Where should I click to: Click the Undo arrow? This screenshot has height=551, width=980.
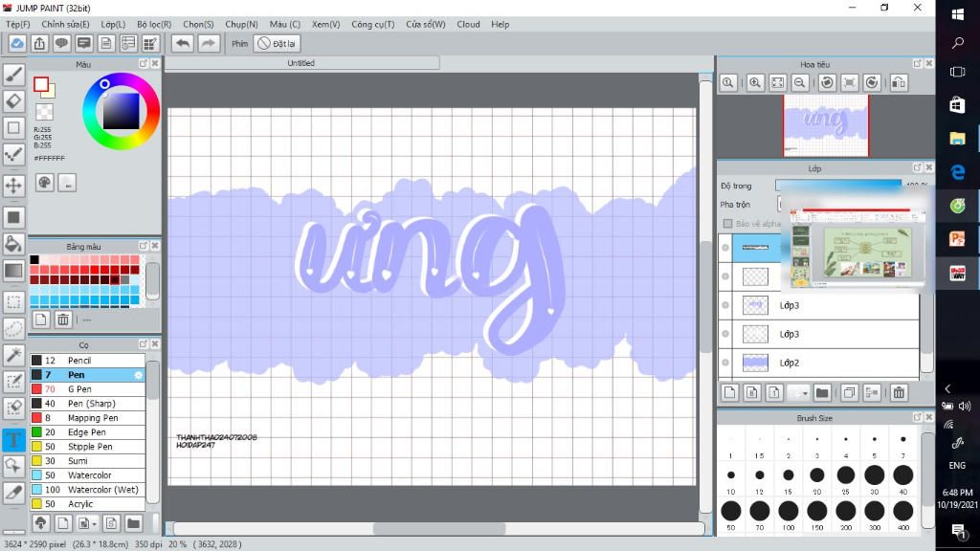tap(183, 44)
